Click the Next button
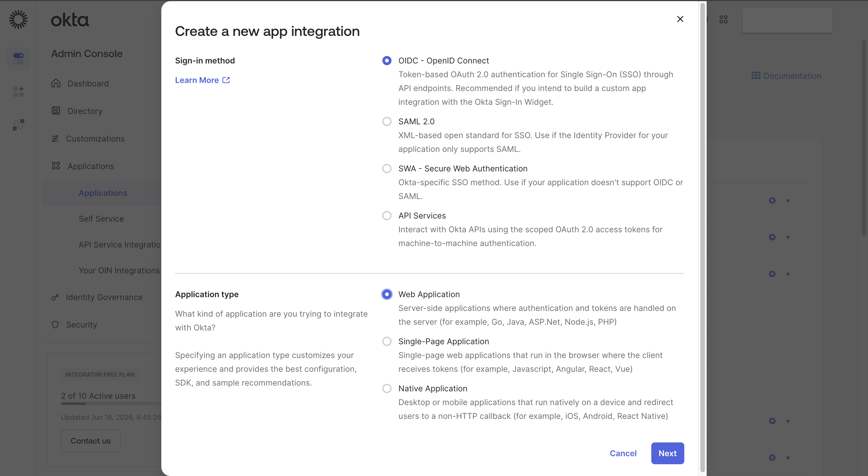 (x=668, y=453)
